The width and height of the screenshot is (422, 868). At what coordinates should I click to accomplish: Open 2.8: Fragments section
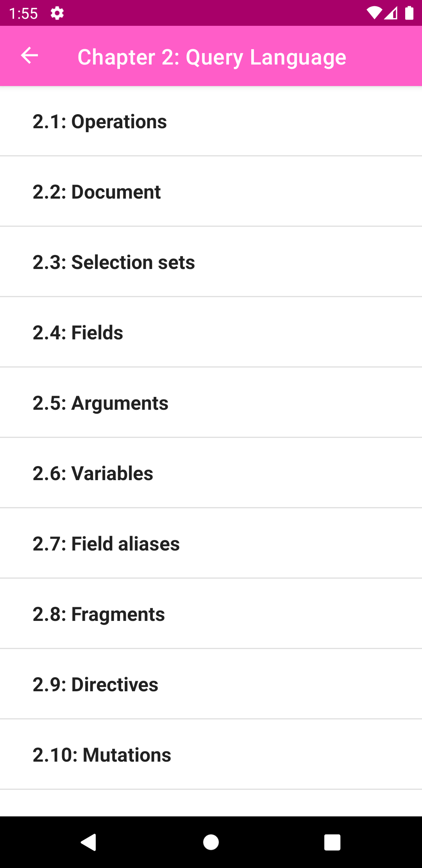[x=211, y=614]
